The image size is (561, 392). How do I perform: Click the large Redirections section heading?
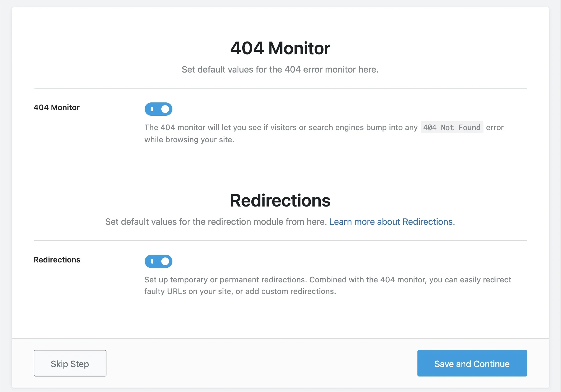(280, 200)
